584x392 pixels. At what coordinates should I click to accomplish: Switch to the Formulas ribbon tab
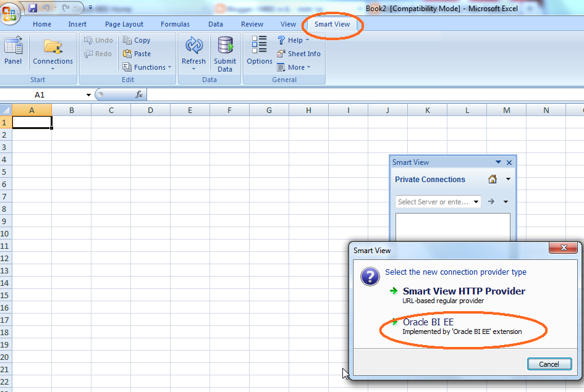[175, 24]
